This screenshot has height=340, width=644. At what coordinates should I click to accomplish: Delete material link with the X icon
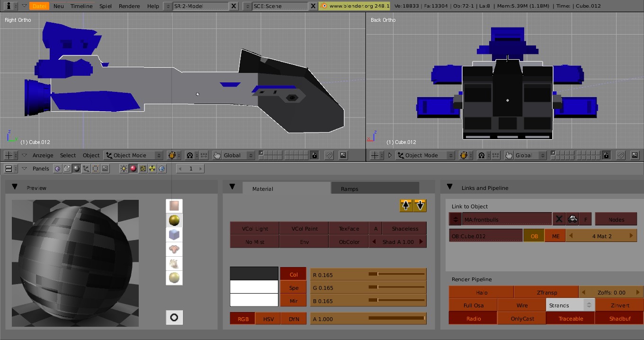coord(559,219)
